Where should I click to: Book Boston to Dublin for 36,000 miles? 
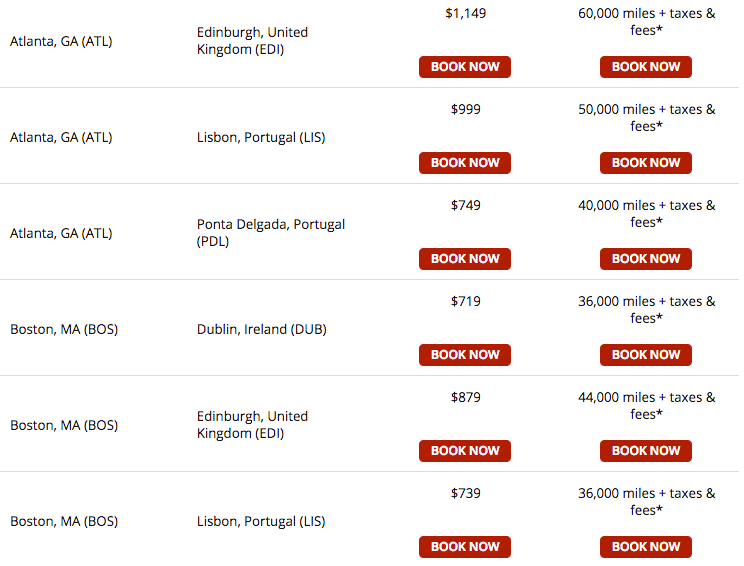(x=646, y=355)
